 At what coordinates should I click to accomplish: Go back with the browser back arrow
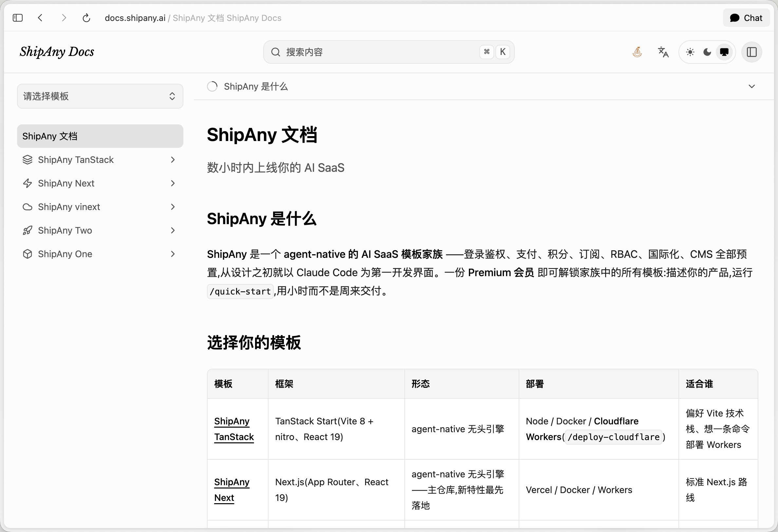click(x=40, y=18)
